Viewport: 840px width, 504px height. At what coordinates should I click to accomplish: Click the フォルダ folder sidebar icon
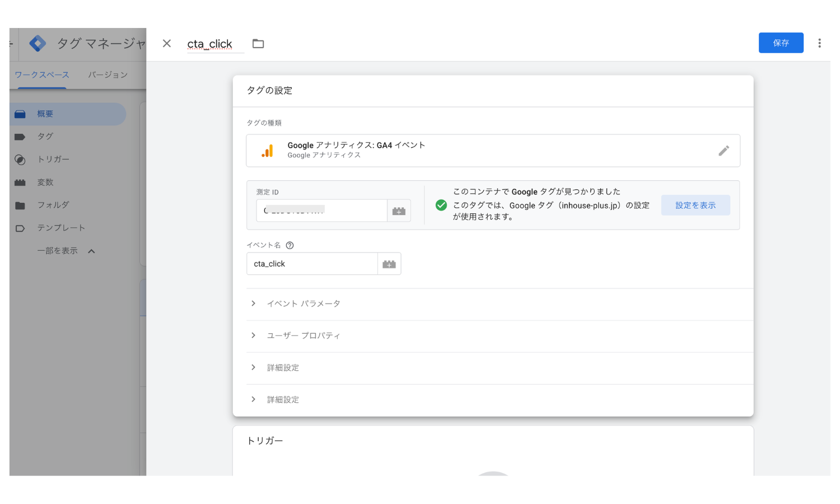(20, 206)
